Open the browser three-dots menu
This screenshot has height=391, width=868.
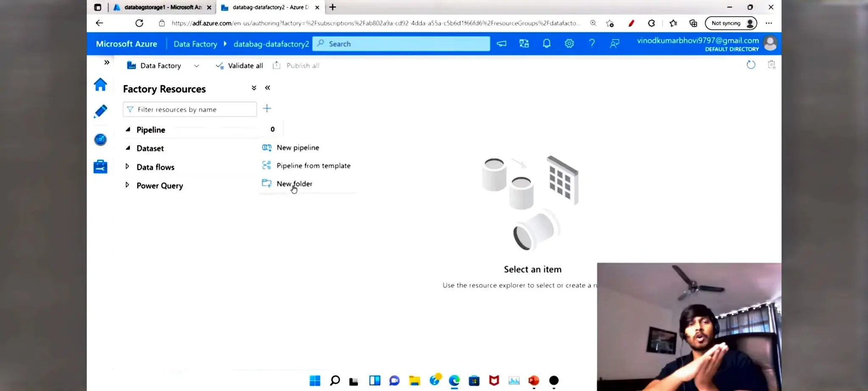769,23
